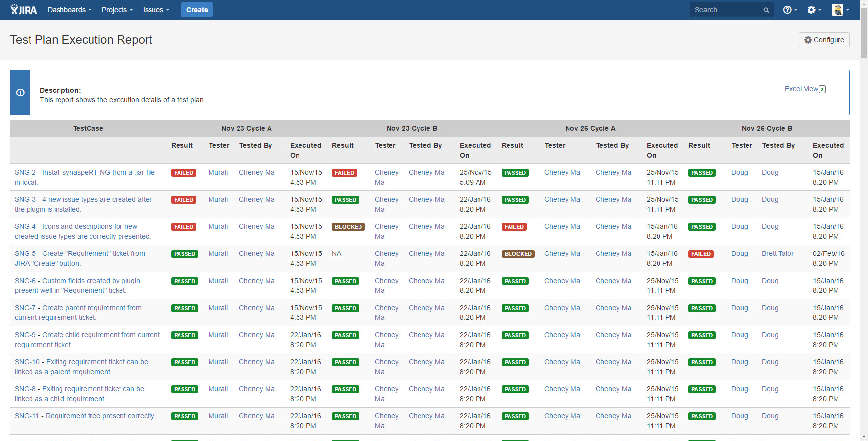Expand the Projects dropdown
Image resolution: width=868 pixels, height=441 pixels.
[117, 10]
